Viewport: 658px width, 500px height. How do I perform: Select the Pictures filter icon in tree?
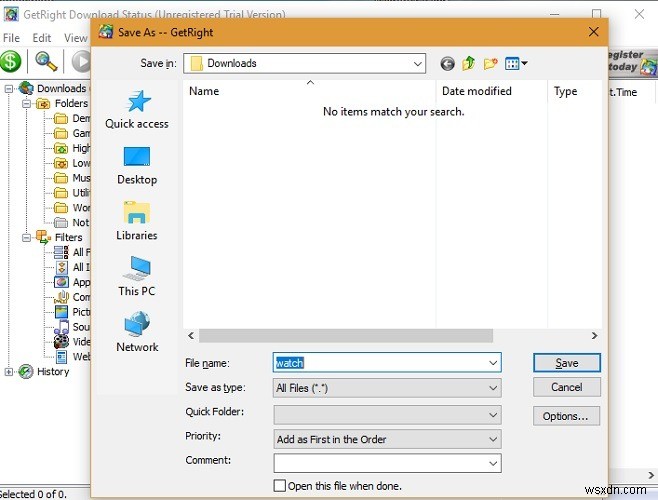pos(61,312)
